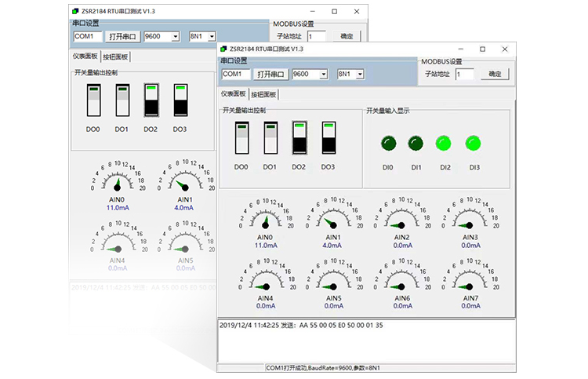
Task: Open baud rate 9600 dropdown in front window
Action: (324, 75)
